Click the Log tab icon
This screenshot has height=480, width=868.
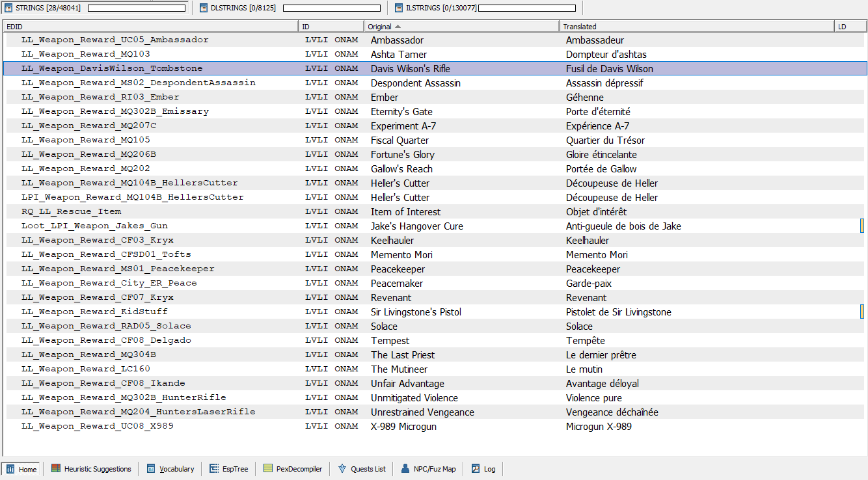(x=476, y=469)
